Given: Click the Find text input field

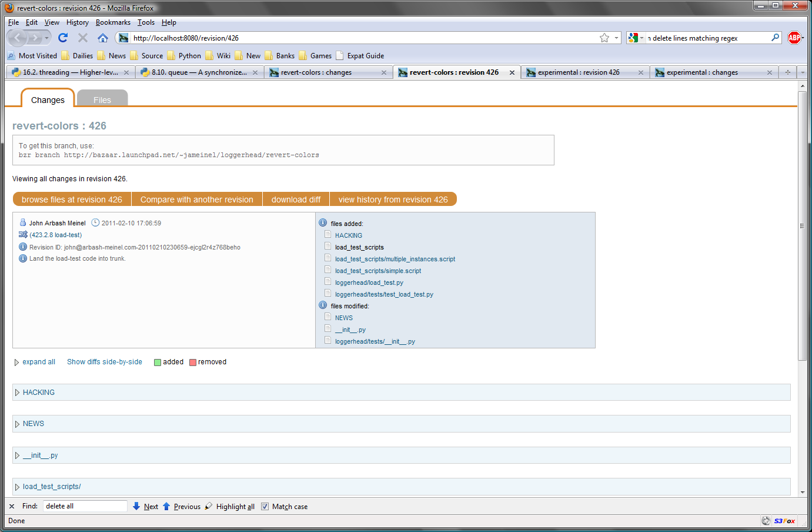Looking at the screenshot, I should pos(85,506).
